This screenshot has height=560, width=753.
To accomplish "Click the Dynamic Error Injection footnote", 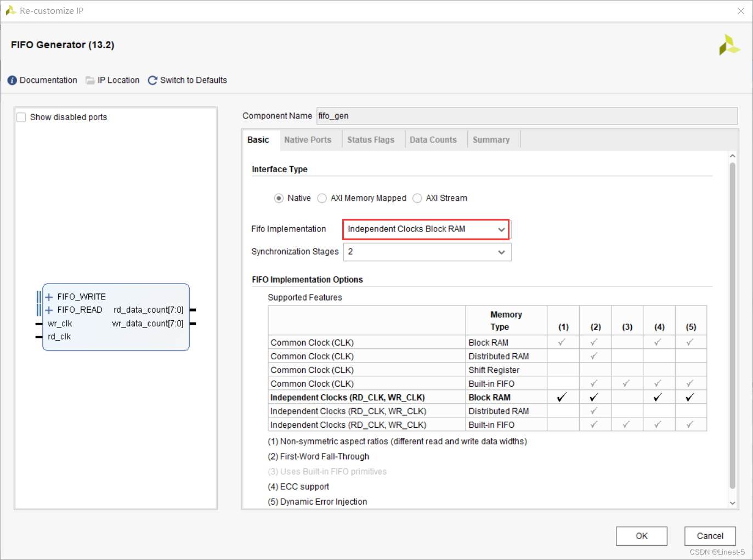I will point(318,502).
